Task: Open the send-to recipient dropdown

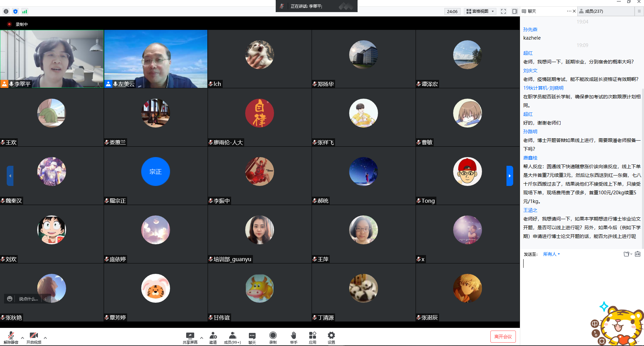Action: click(x=551, y=254)
